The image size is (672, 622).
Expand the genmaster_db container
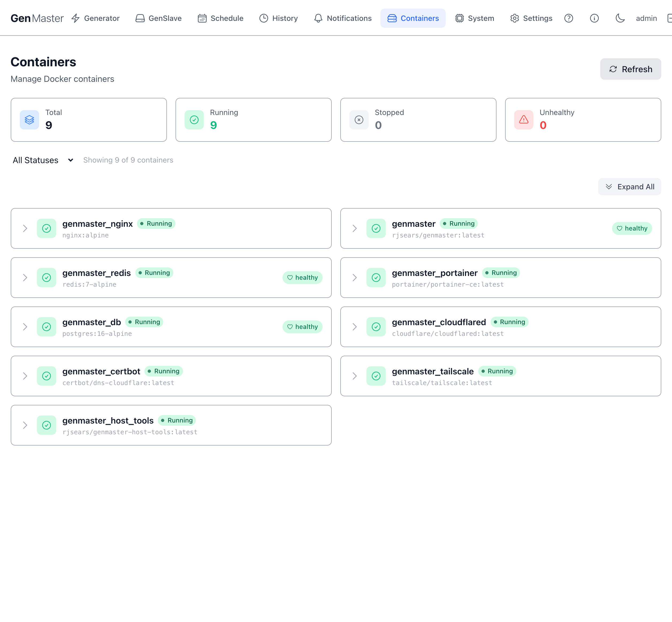pos(25,327)
